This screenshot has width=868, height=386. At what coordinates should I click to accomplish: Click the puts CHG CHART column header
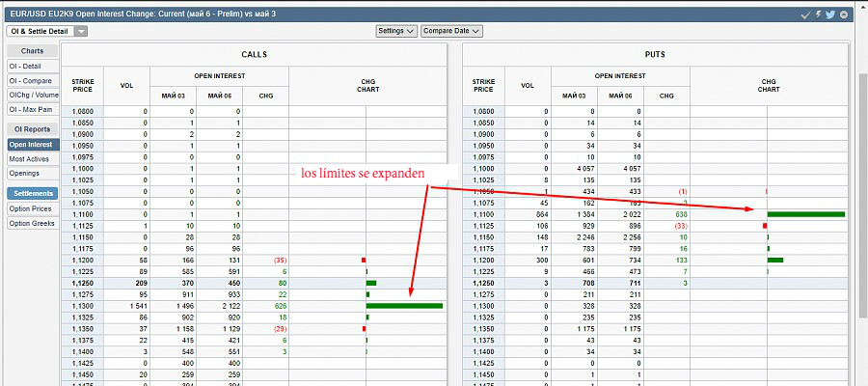pos(769,86)
